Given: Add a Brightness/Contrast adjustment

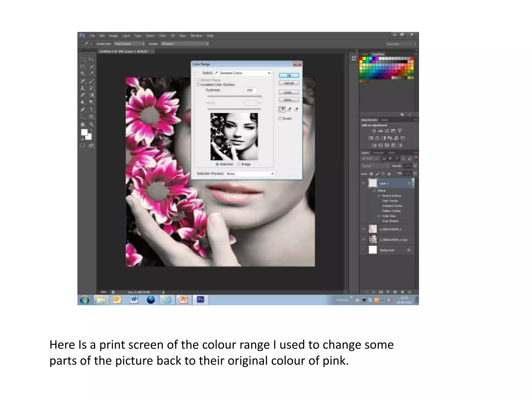Looking at the screenshot, I should (x=374, y=131).
